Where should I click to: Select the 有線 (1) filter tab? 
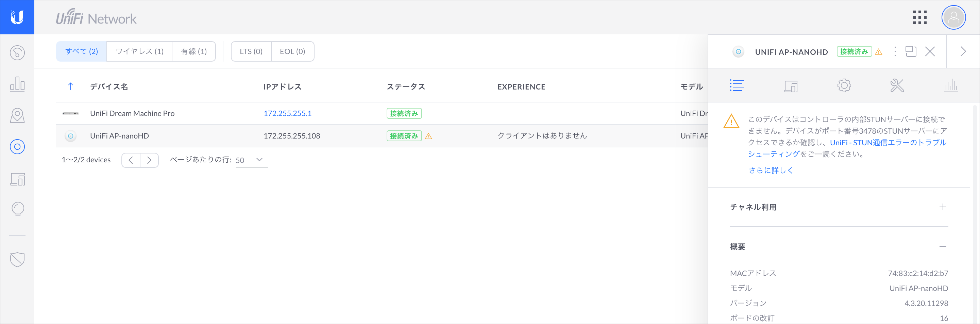point(193,51)
